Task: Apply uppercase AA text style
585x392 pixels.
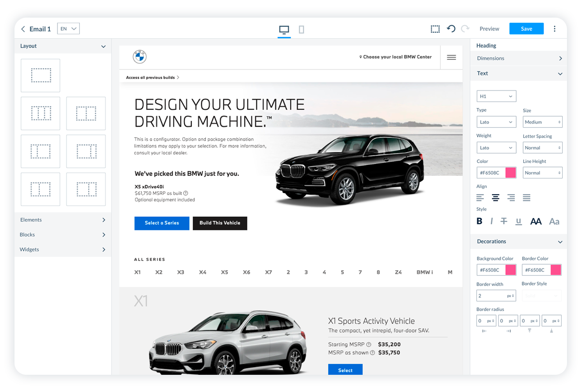Action: click(536, 221)
